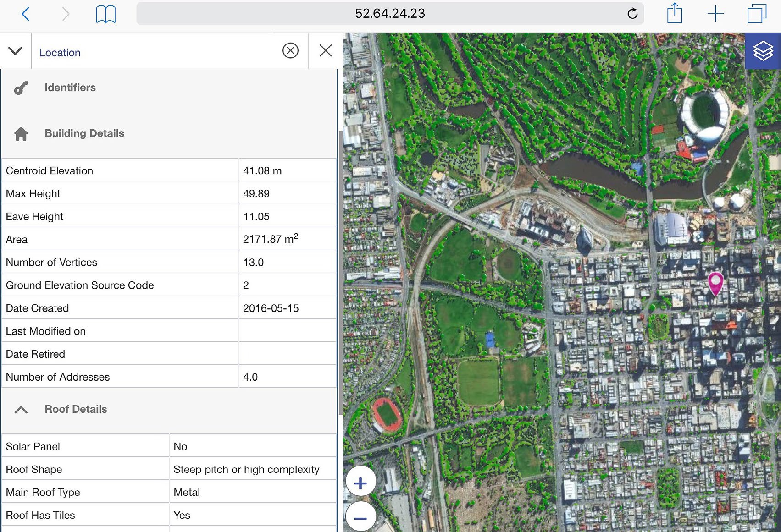The image size is (781, 532).
Task: Navigate back in Safari
Action: click(x=26, y=14)
